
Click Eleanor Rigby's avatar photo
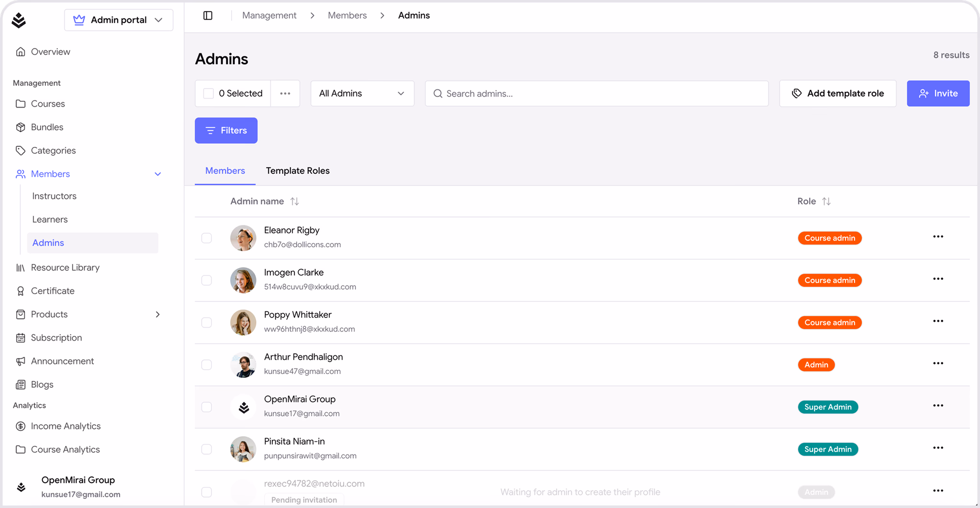(x=243, y=238)
